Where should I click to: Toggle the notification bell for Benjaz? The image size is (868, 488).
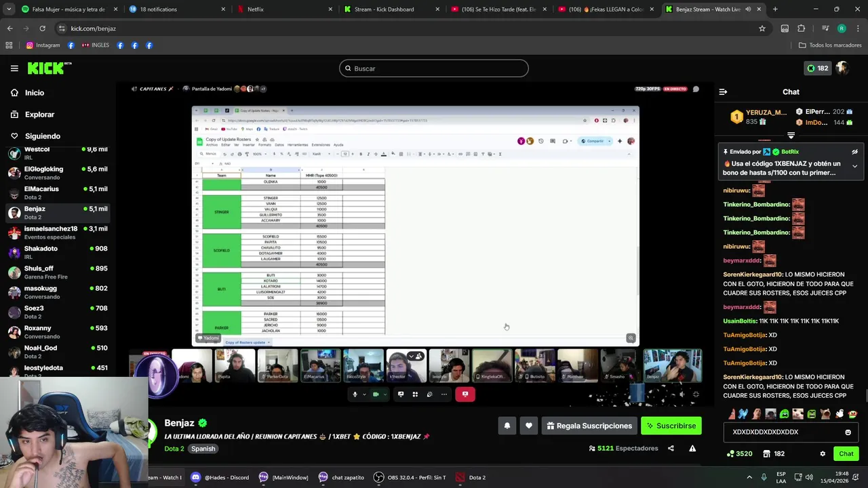click(x=507, y=426)
